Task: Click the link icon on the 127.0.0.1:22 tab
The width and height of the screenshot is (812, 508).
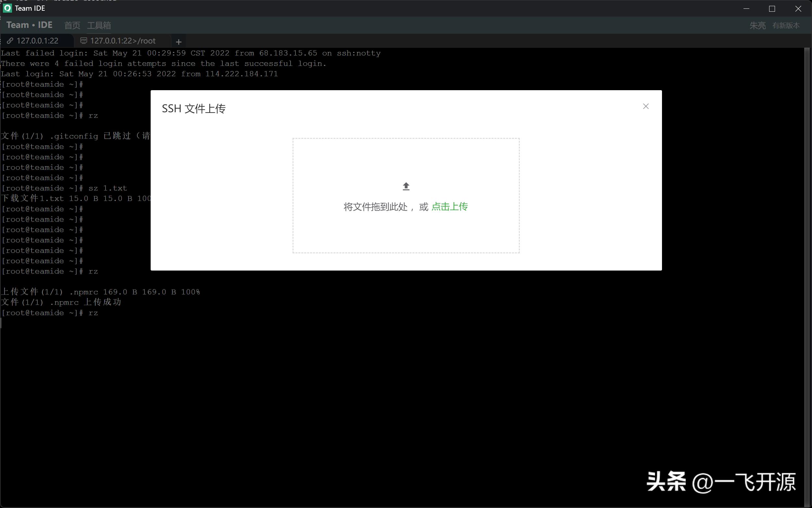Action: coord(10,41)
